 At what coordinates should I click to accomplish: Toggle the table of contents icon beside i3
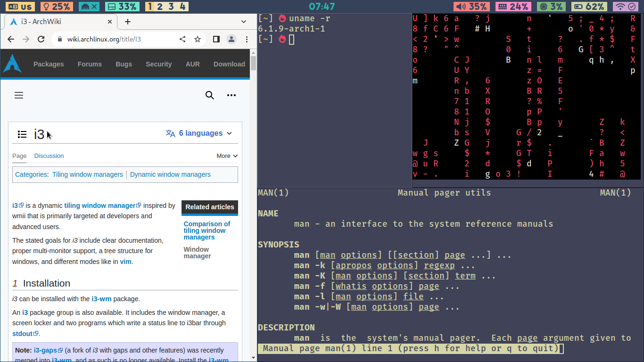point(22,134)
